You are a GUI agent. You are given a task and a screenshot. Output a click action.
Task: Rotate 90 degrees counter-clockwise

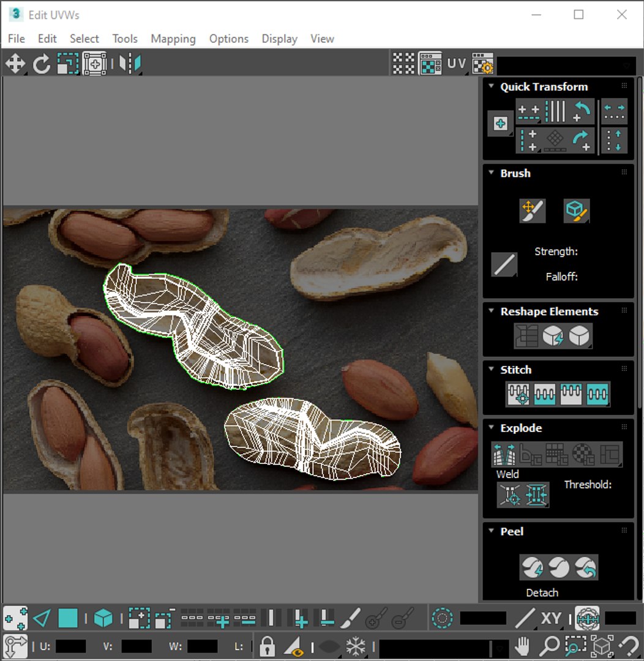click(x=582, y=112)
